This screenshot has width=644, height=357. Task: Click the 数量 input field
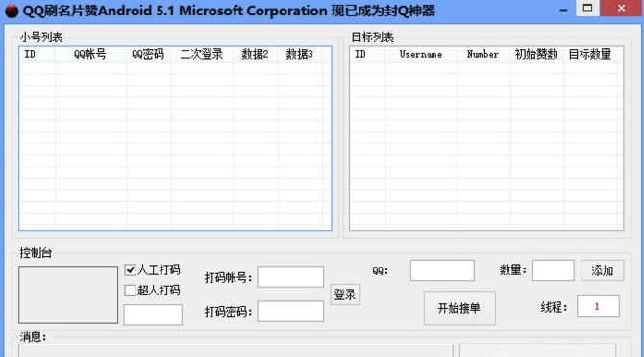coord(553,270)
